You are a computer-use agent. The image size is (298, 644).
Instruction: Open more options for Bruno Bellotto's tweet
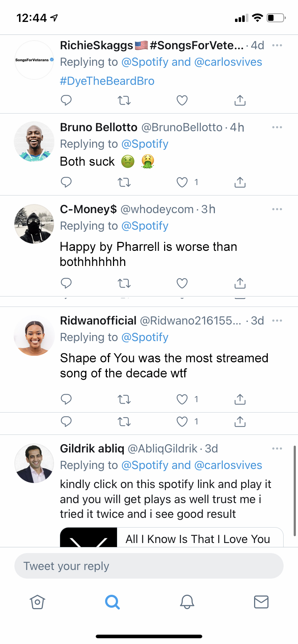point(277,128)
